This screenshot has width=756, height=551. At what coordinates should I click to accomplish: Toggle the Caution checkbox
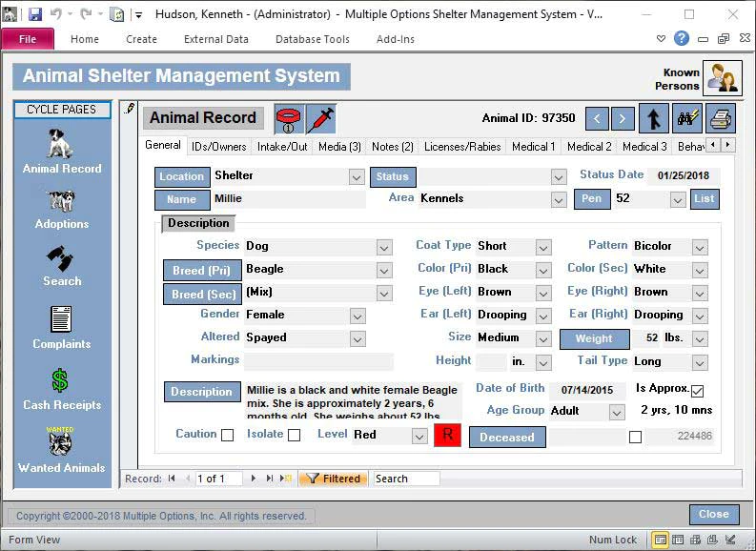coord(227,436)
